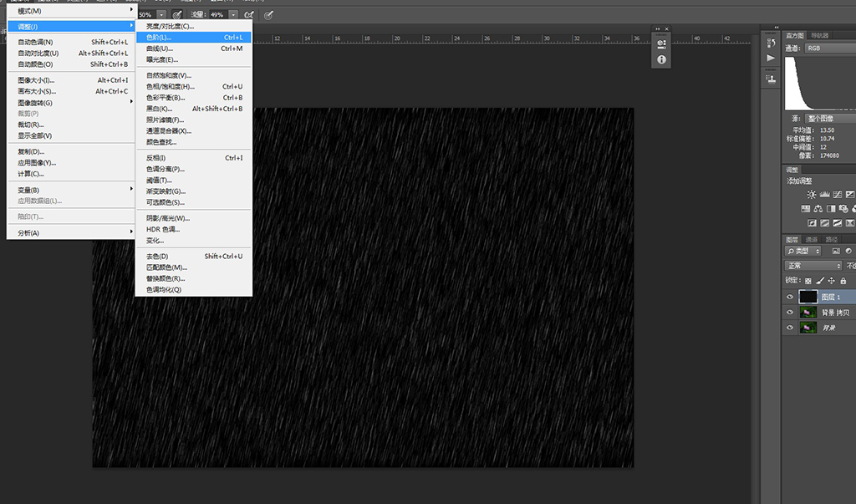Click the Info panel icon

click(x=661, y=60)
